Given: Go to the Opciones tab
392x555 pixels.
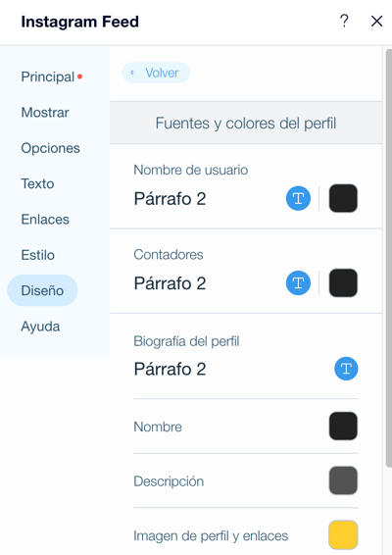Looking at the screenshot, I should 51,148.
